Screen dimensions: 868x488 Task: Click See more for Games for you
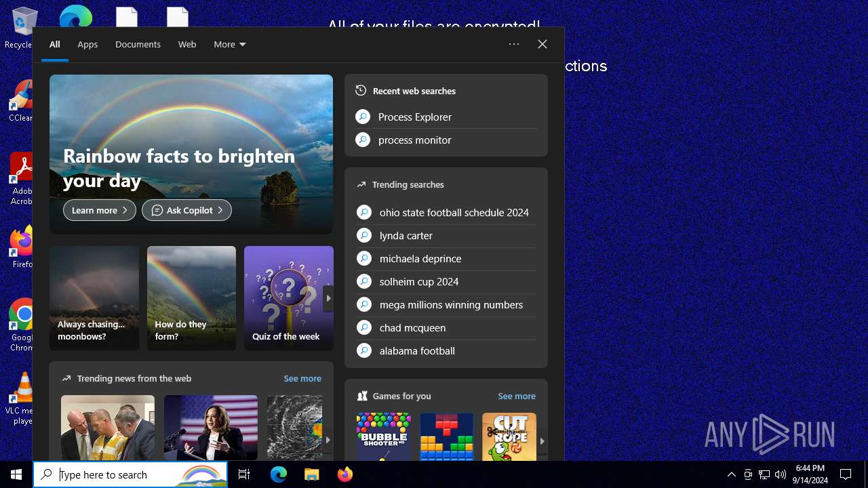517,396
